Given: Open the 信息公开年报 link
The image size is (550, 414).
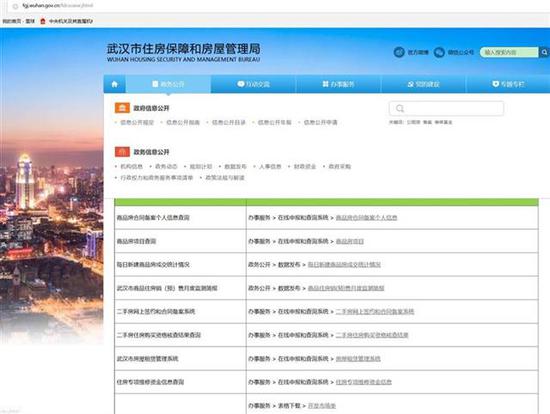Looking at the screenshot, I should (275, 122).
